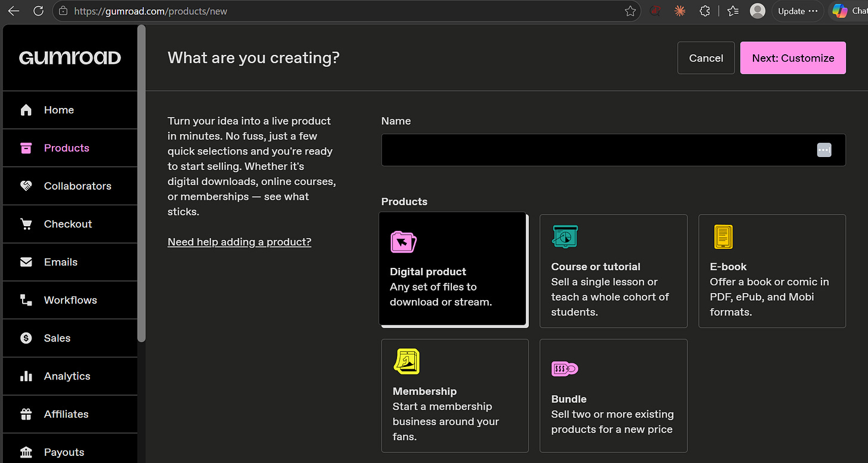Click the teal presentation Course icon
This screenshot has height=463, width=868.
(x=565, y=237)
